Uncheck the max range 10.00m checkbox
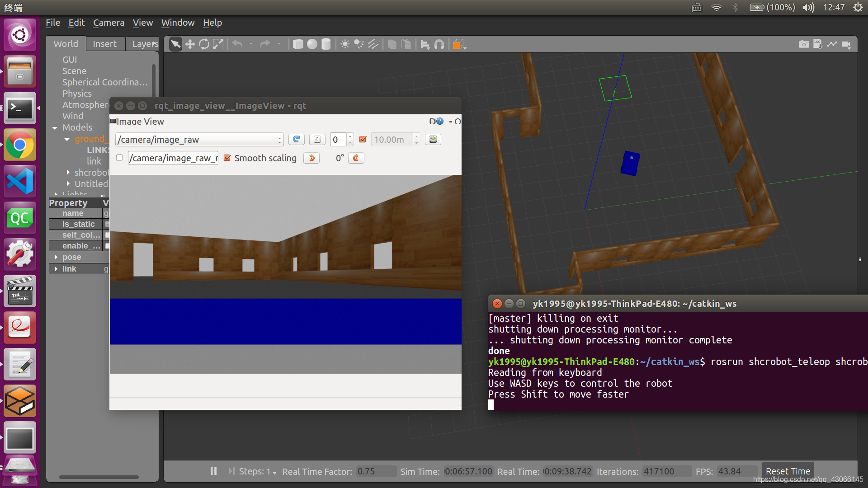Image resolution: width=868 pixels, height=488 pixels. pyautogui.click(x=363, y=139)
